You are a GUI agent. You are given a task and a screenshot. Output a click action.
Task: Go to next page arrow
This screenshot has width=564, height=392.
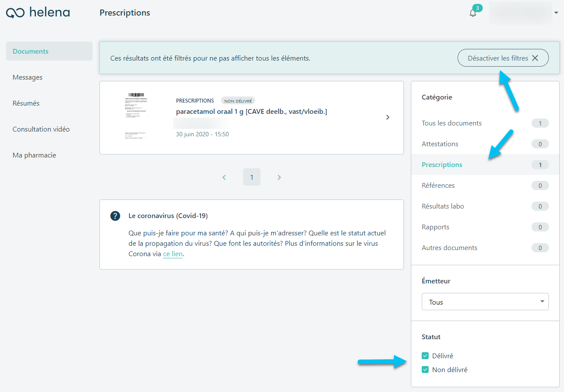click(279, 177)
